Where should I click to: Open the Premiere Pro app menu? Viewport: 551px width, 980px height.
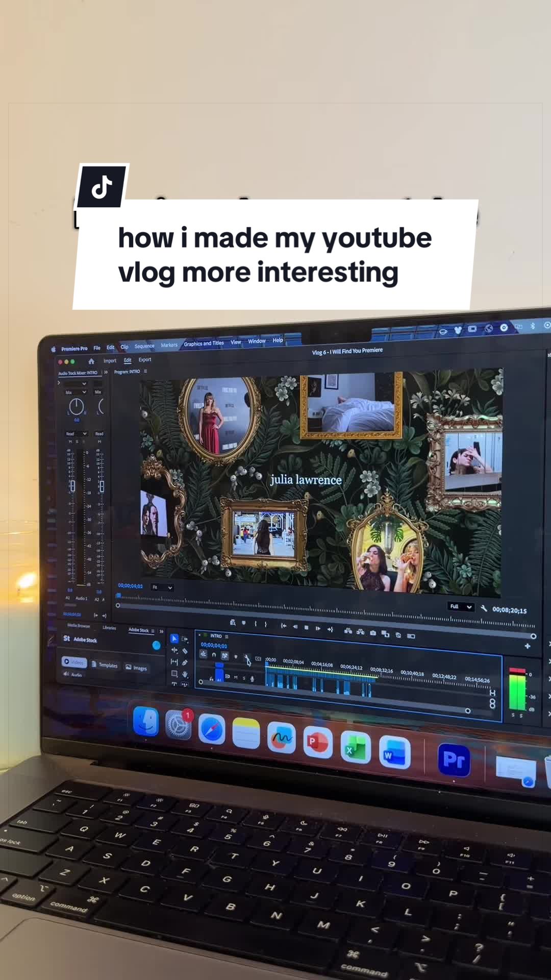point(74,349)
